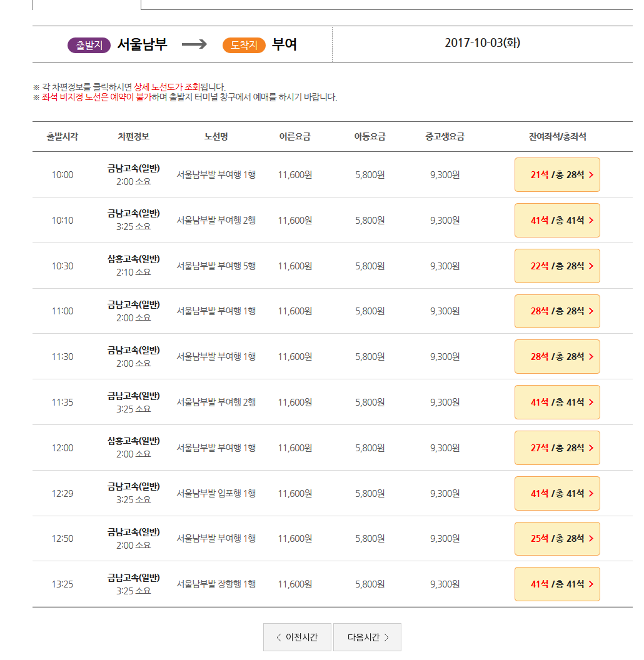Click the arrow between 서울남부 and 부여
Screen dimensions: 644x660
coord(194,44)
